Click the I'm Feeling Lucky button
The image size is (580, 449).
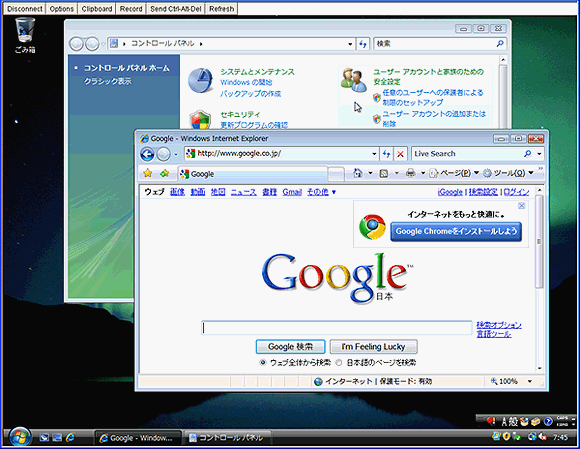click(373, 347)
